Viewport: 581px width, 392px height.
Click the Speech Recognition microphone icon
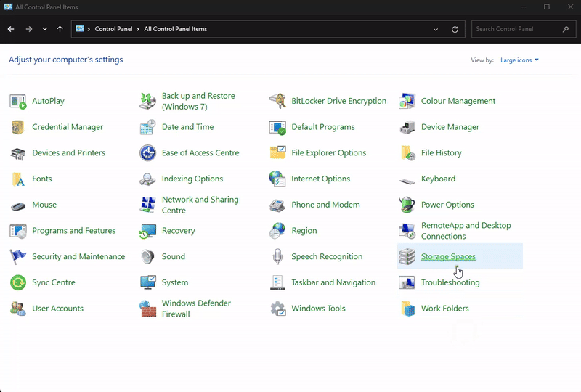coord(277,256)
